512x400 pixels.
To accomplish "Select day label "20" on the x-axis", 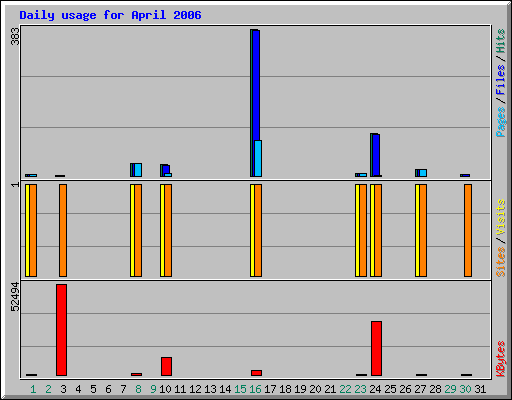I will click(x=315, y=389).
